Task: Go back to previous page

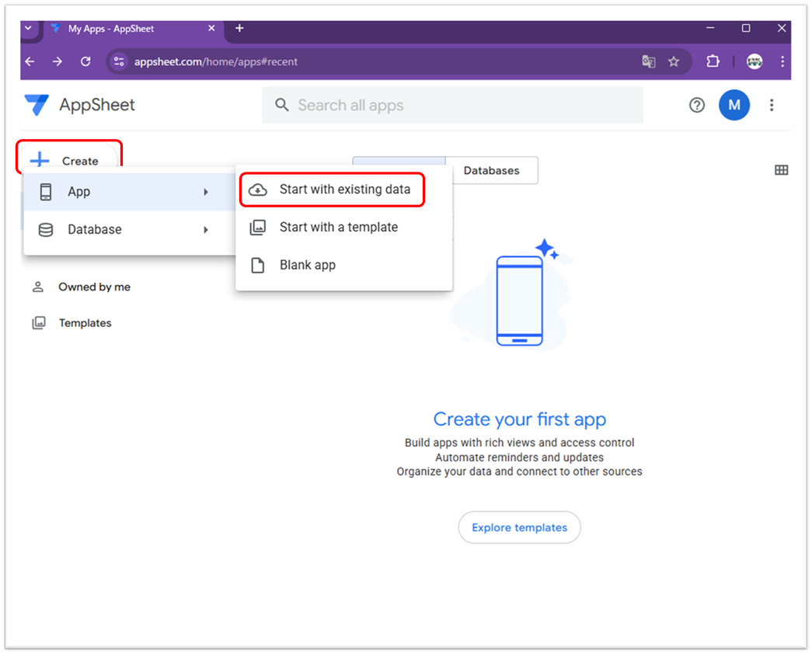Action: [30, 61]
